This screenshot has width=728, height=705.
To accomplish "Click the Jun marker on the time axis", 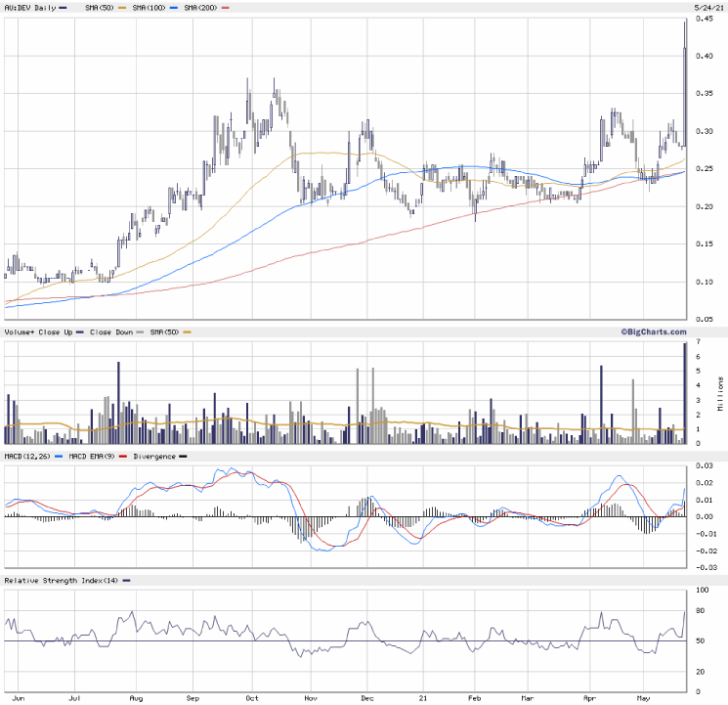I will click(x=16, y=700).
